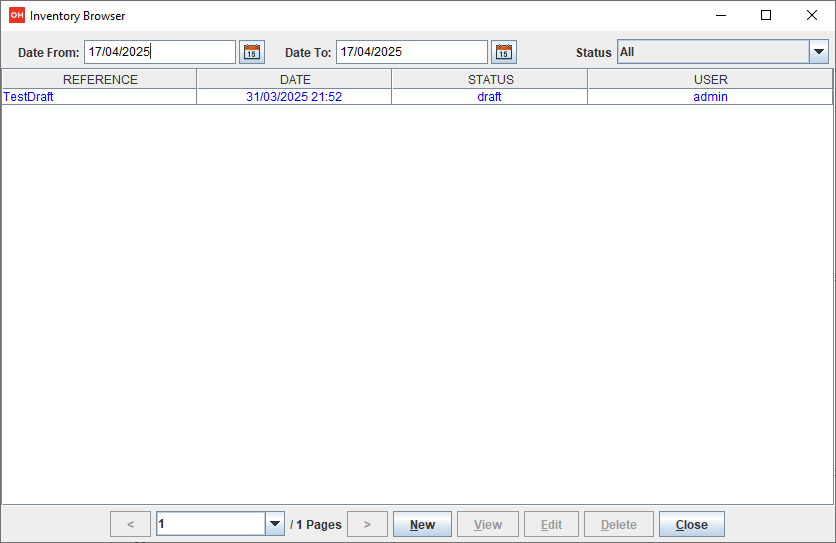Create a New inventory
The image size is (836, 543).
click(422, 524)
